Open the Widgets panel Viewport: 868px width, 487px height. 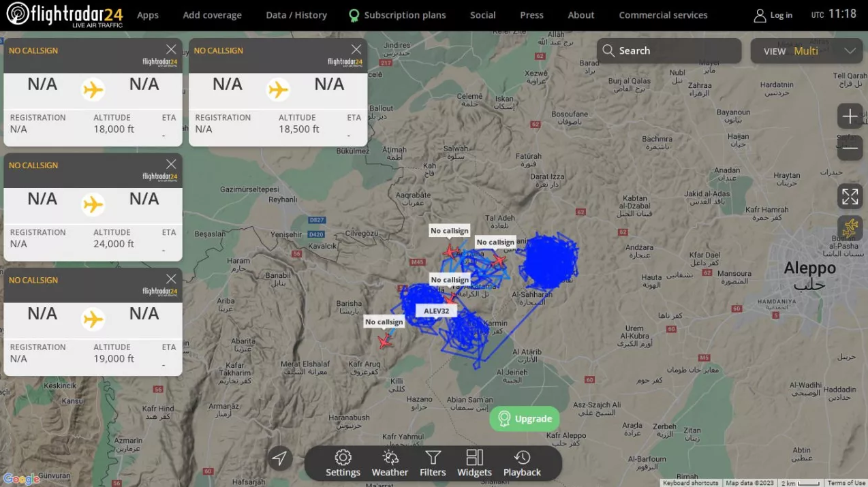tap(474, 463)
